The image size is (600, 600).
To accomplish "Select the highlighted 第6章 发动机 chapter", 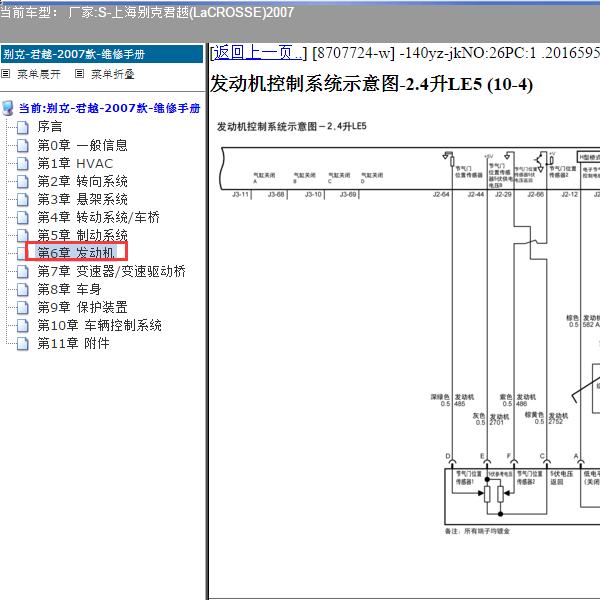I will 76,253.
